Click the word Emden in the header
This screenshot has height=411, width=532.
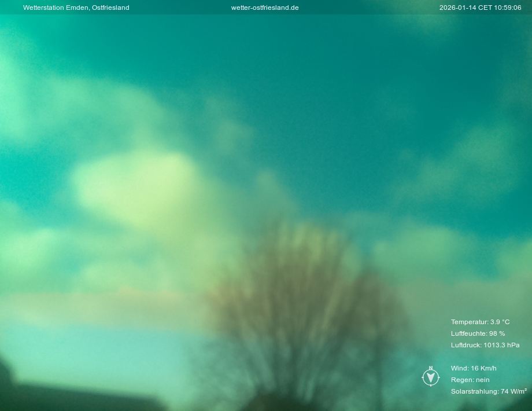click(x=77, y=8)
